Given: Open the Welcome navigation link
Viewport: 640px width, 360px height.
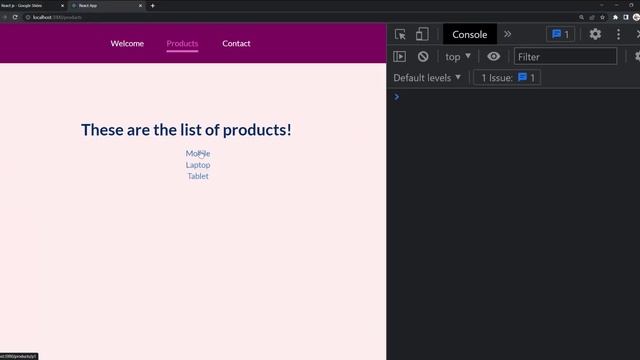Looking at the screenshot, I should coord(127,43).
